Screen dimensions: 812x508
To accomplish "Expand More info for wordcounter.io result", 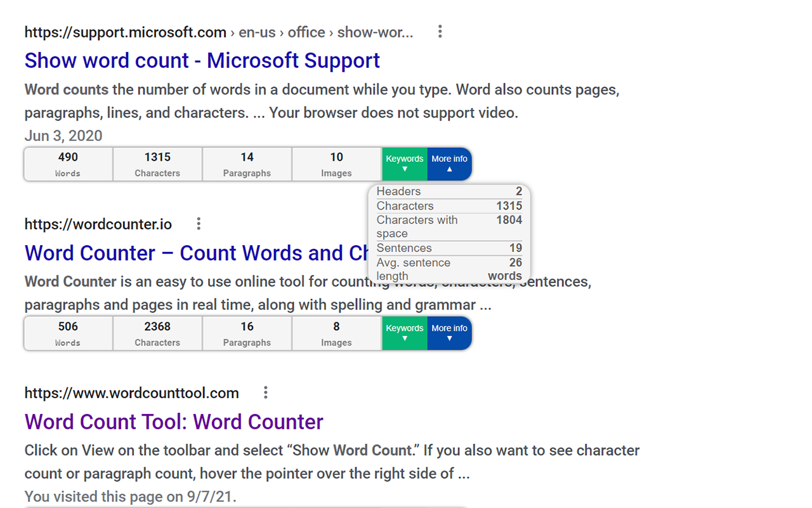I will (450, 333).
